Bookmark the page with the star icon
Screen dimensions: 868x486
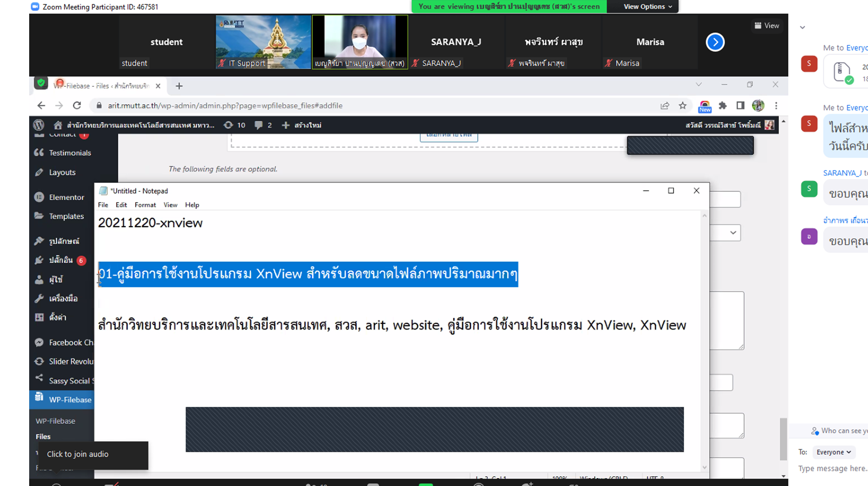click(x=683, y=106)
